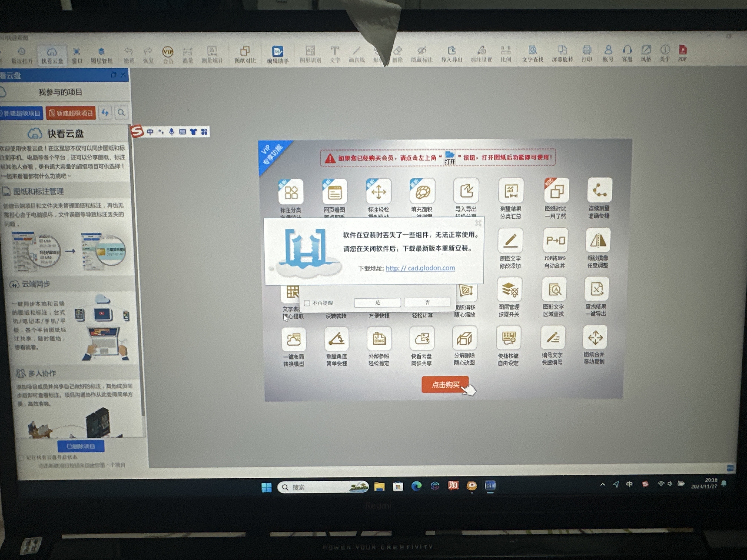
Task: Click the 否 button in the dialog
Action: [427, 302]
